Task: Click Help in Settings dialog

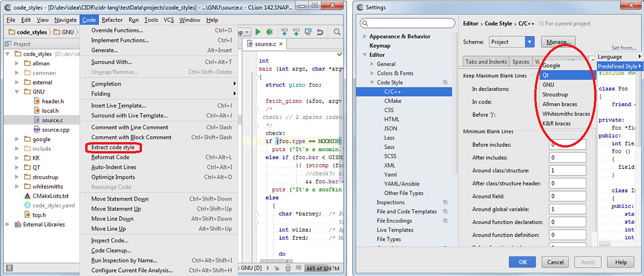Action: point(621,262)
